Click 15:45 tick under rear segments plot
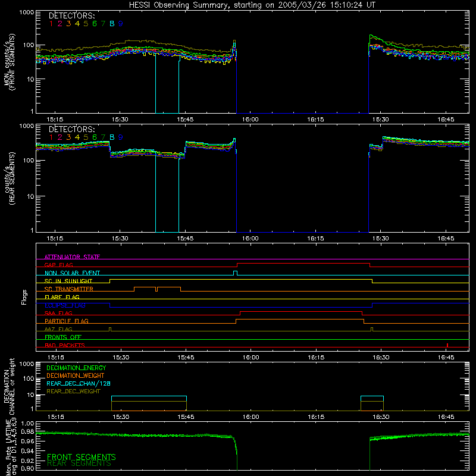This screenshot has height=476, width=476. pyautogui.click(x=185, y=239)
